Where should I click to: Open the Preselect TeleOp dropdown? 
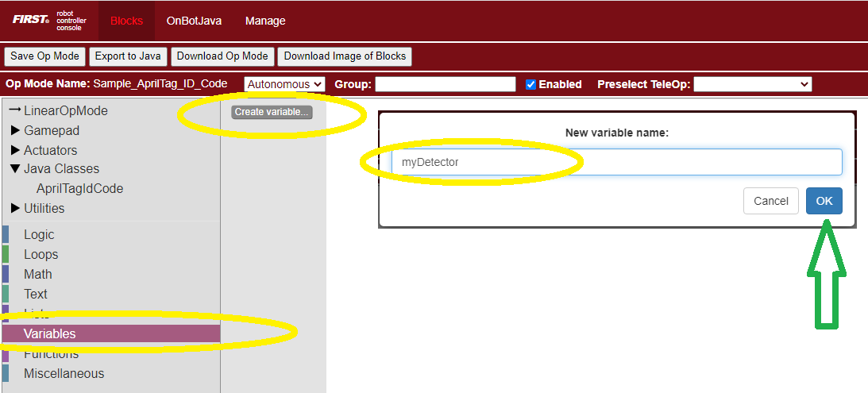(x=752, y=84)
